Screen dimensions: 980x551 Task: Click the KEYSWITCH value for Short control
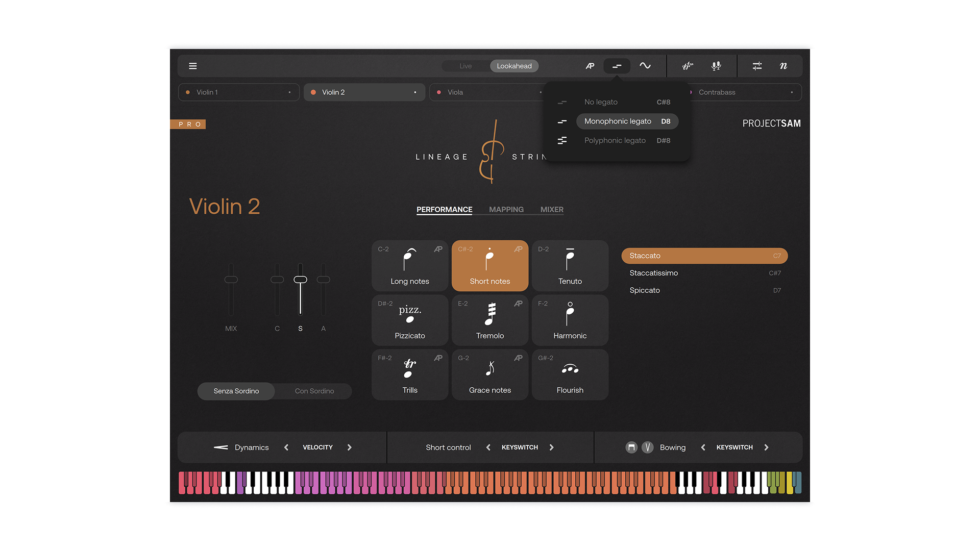click(520, 447)
